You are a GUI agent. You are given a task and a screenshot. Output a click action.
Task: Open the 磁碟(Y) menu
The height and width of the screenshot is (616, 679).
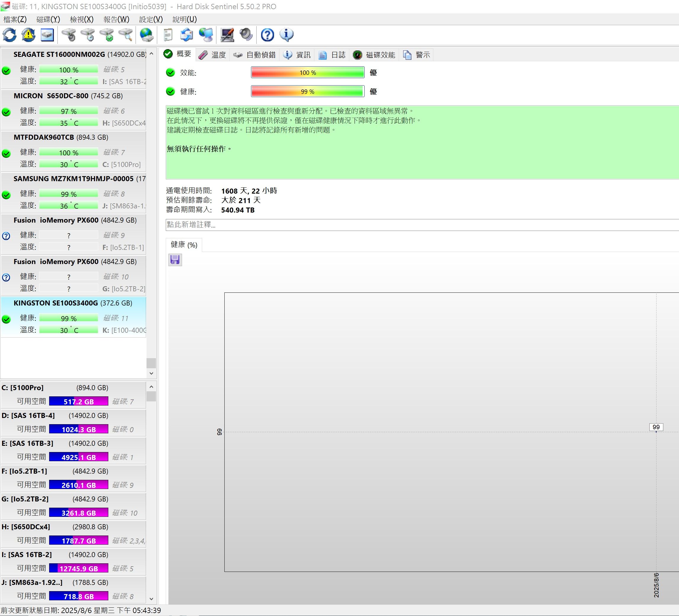[x=48, y=19]
